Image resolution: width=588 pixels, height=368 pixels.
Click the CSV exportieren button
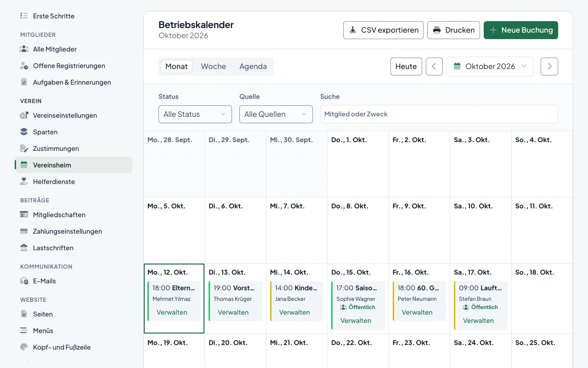[x=383, y=30]
